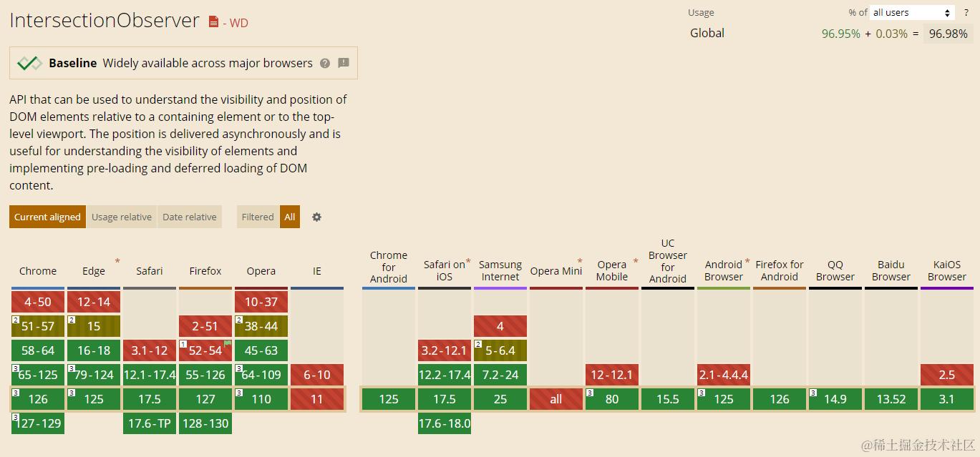Click the Firefox column header
The width and height of the screenshot is (980, 457).
(x=205, y=271)
